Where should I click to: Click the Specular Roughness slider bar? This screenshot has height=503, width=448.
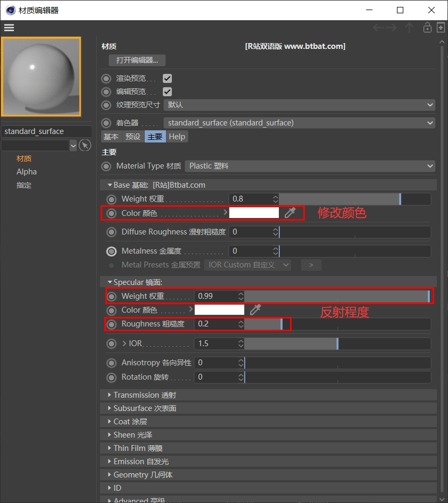click(338, 324)
